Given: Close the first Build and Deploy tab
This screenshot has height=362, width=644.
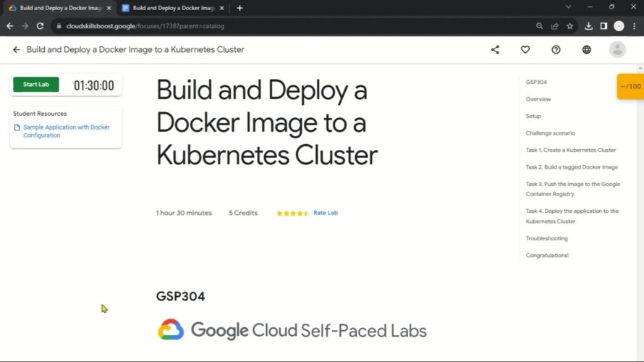Looking at the screenshot, I should coord(109,8).
